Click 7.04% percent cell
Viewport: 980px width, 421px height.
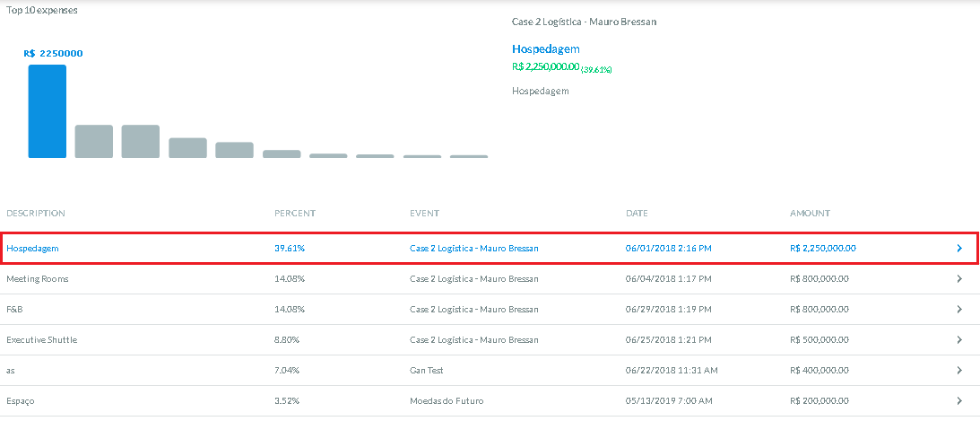point(287,371)
